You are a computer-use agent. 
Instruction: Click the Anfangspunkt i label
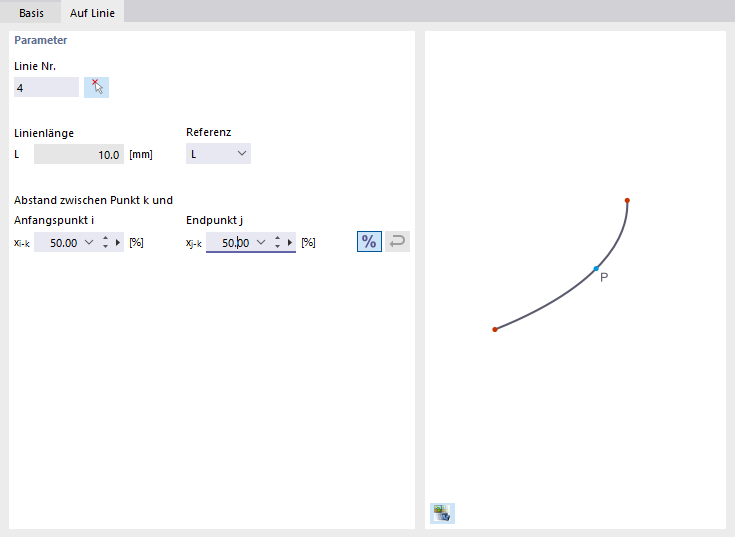pyautogui.click(x=54, y=220)
